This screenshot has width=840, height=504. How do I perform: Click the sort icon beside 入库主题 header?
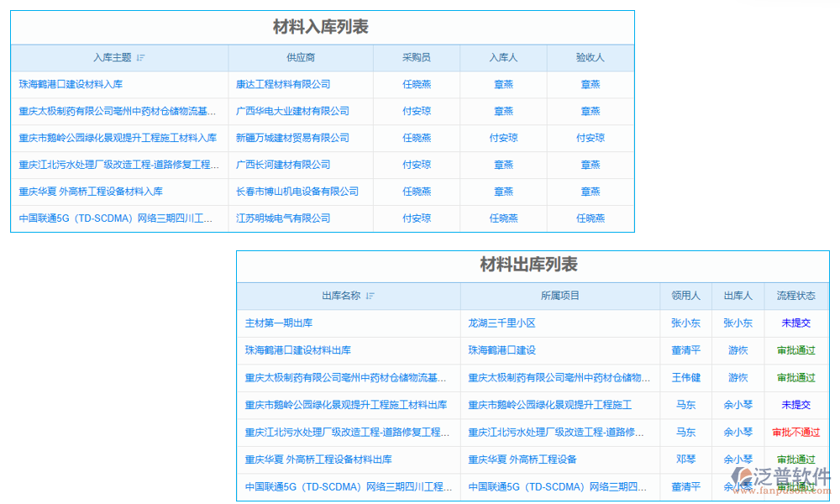141,57
